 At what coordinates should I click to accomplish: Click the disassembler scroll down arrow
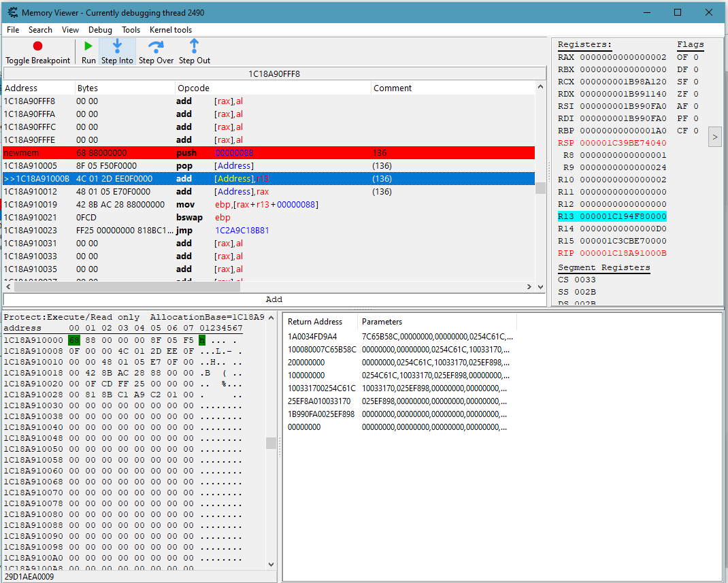540,287
